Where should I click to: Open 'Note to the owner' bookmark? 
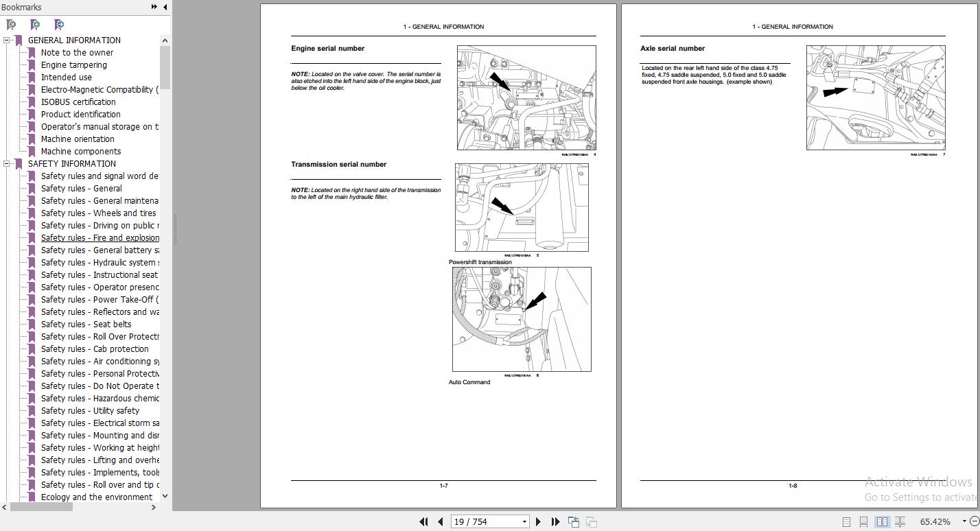[77, 53]
